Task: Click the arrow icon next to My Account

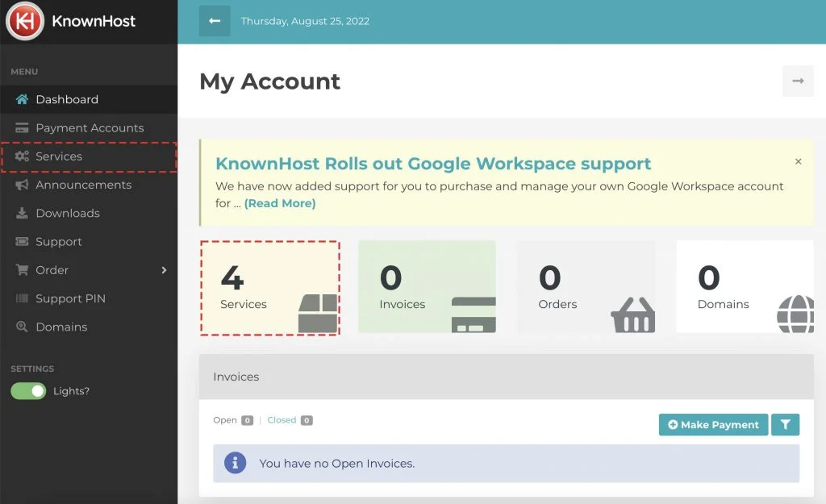Action: click(797, 81)
